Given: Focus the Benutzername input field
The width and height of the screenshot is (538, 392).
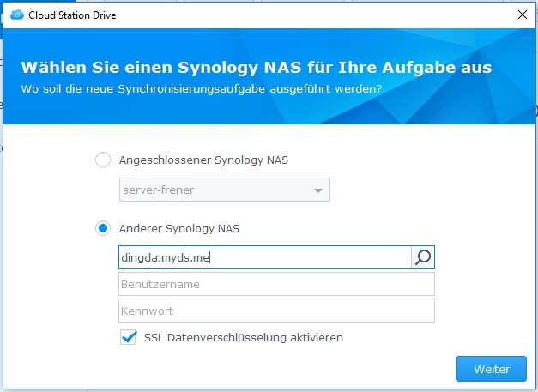Looking at the screenshot, I should pyautogui.click(x=276, y=284).
